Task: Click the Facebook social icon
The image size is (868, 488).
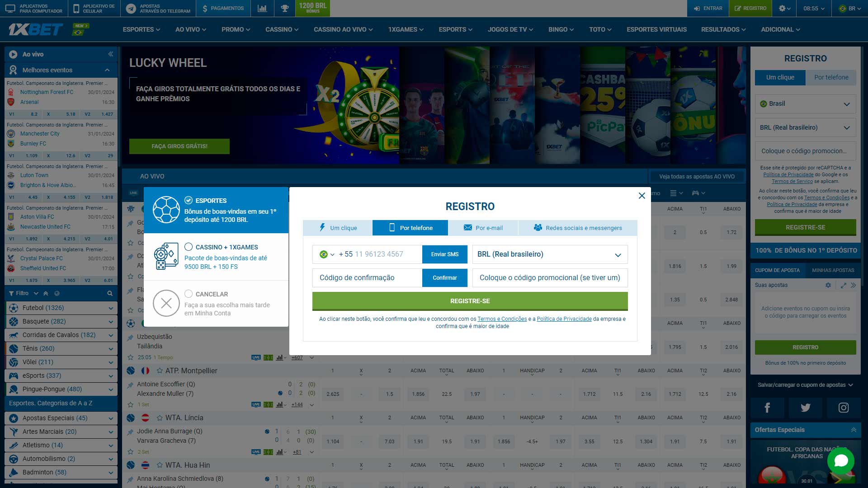Action: pos(767,408)
